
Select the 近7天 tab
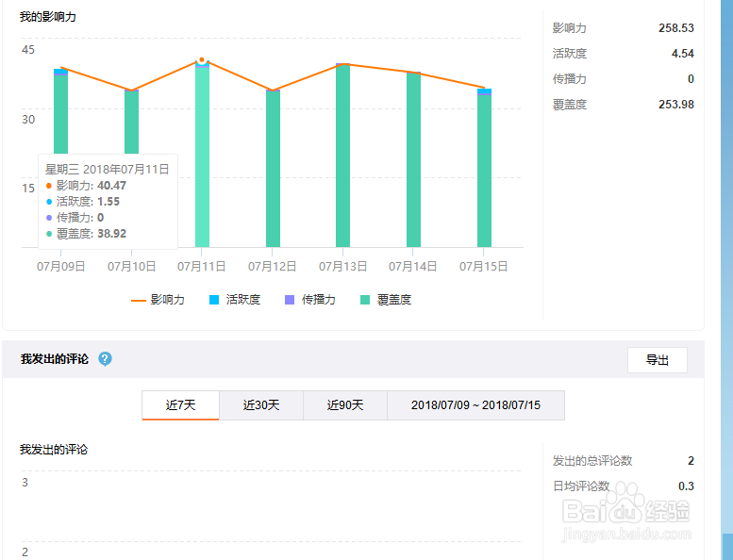[x=180, y=405]
